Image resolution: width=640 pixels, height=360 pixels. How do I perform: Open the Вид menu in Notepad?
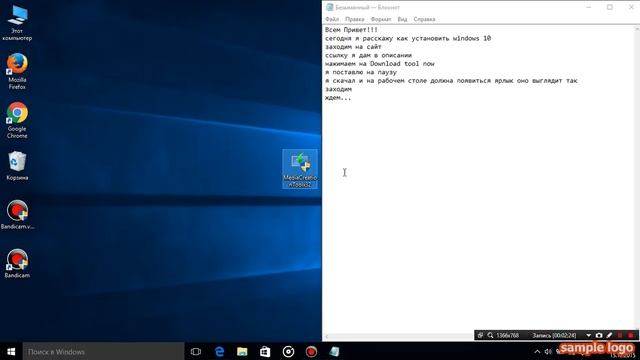pyautogui.click(x=402, y=19)
